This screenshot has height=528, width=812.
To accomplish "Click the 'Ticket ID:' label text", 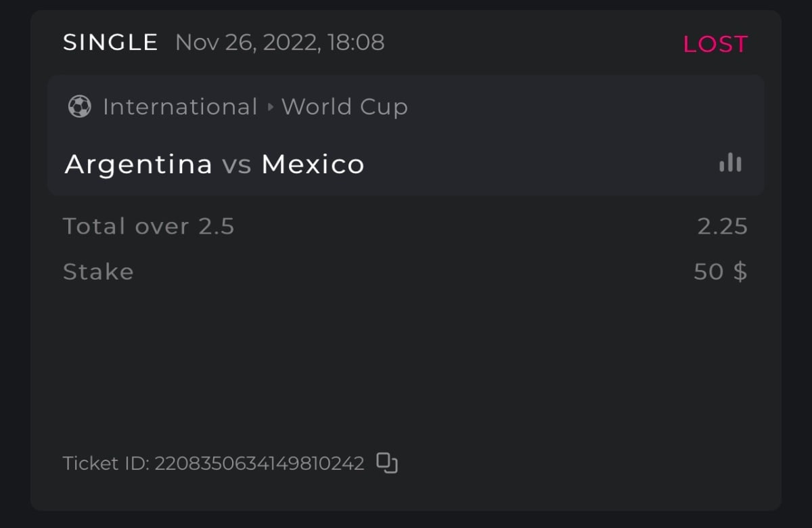I will tap(106, 464).
